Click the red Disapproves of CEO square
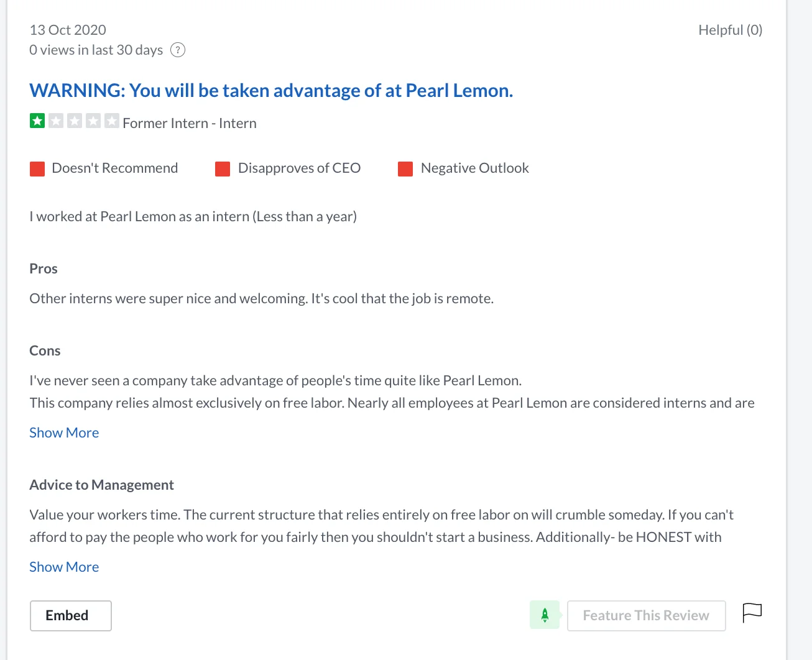Viewport: 812px width, 660px height. coord(223,169)
